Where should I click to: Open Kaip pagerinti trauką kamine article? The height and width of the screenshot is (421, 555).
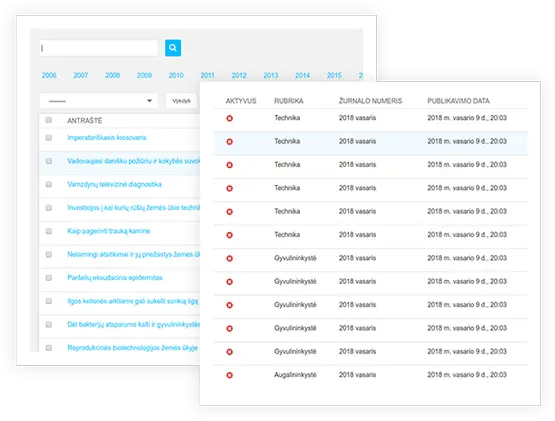click(109, 231)
